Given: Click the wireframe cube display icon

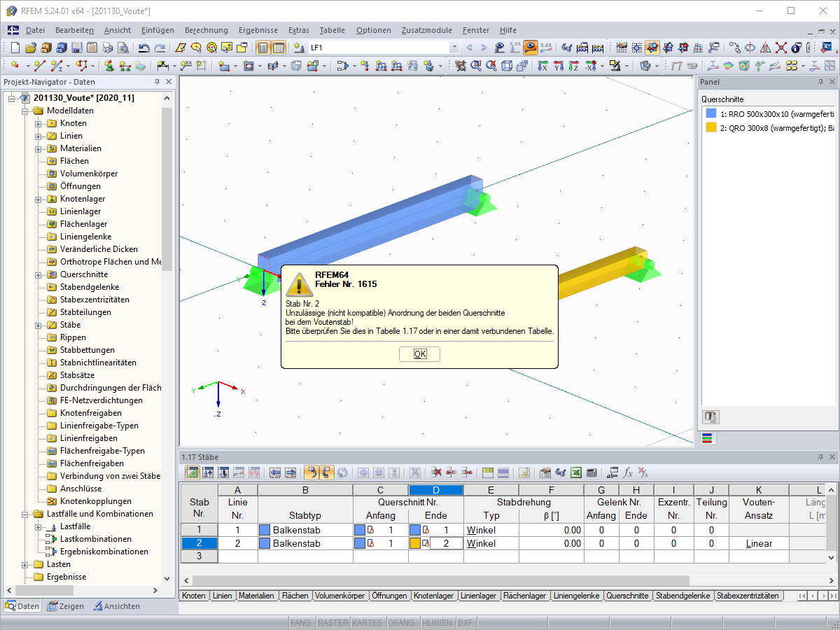Looking at the screenshot, I should pyautogui.click(x=506, y=65).
